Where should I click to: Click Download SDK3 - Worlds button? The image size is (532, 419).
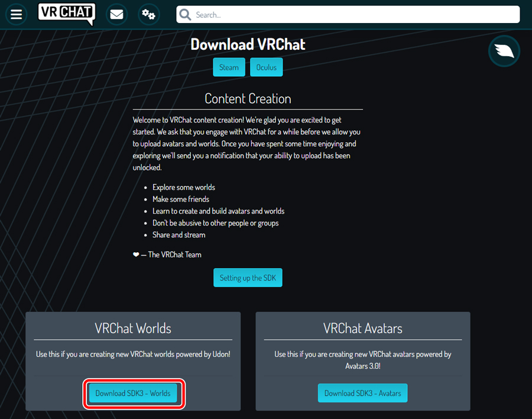click(x=133, y=393)
